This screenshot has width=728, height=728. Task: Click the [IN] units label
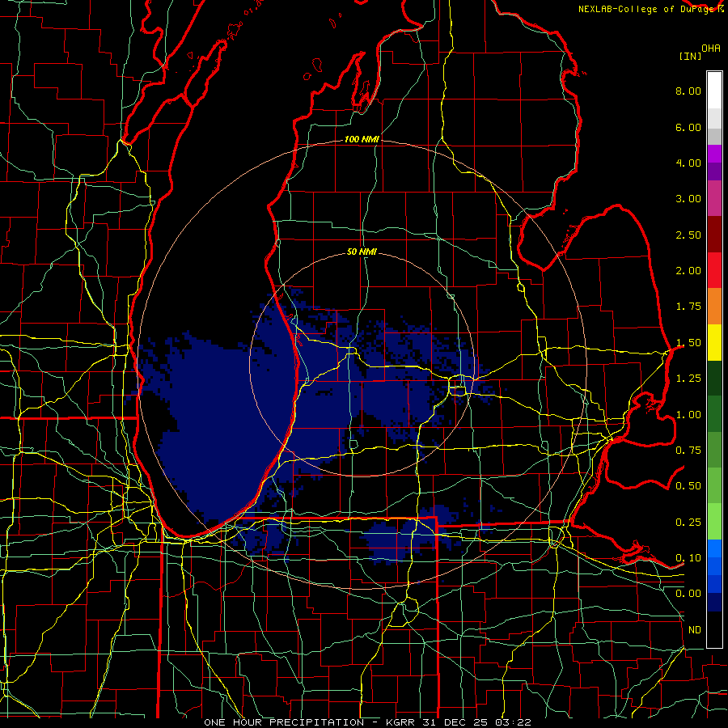coord(690,56)
